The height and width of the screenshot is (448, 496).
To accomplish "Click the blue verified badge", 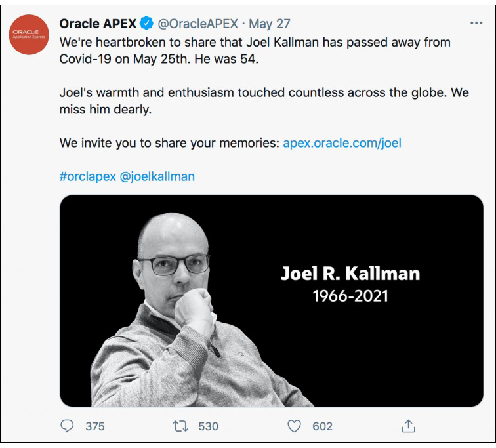I will click(147, 24).
